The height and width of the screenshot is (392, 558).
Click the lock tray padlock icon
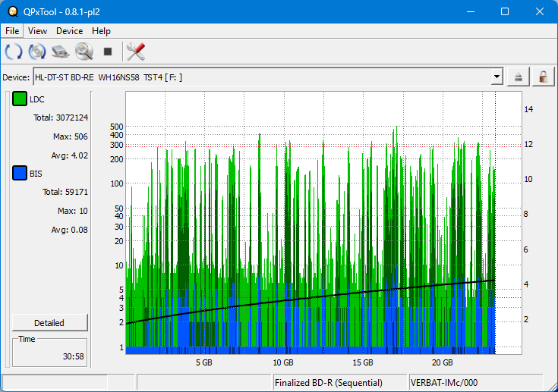point(543,77)
